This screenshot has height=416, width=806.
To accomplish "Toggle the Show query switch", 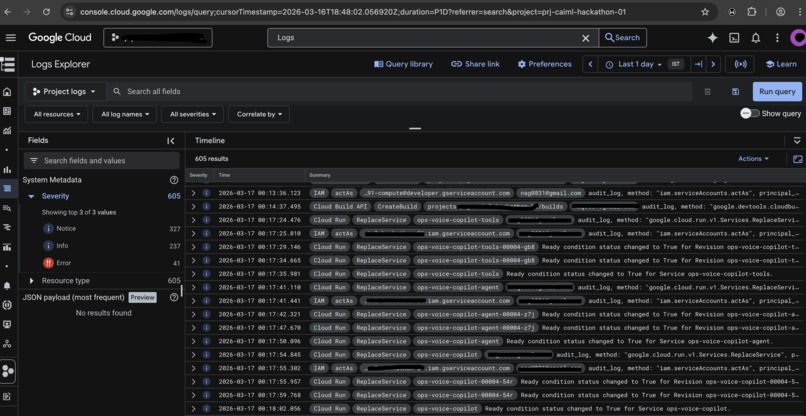I will tap(750, 114).
